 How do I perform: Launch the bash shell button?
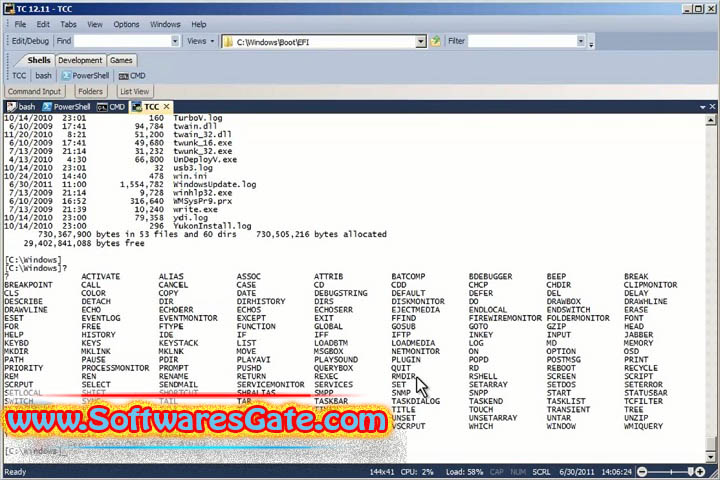[44, 76]
